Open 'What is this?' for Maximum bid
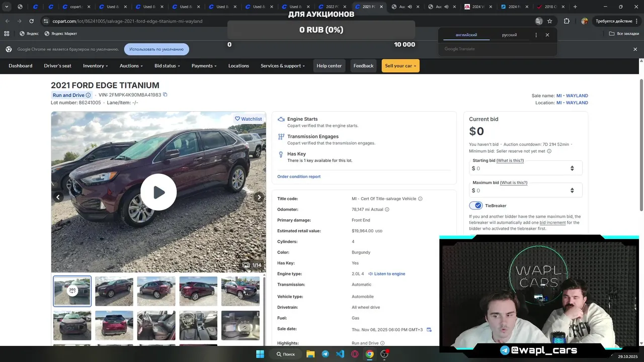 (x=514, y=183)
